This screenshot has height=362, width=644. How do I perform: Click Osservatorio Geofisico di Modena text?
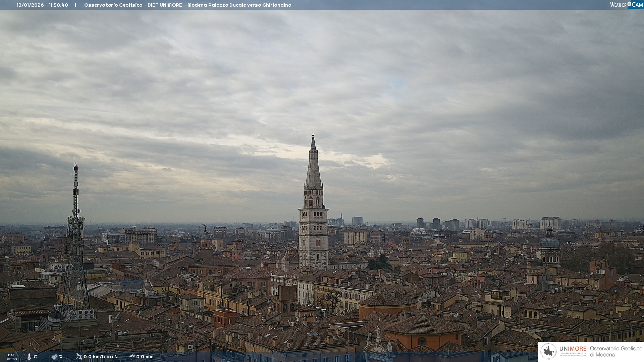tap(616, 351)
